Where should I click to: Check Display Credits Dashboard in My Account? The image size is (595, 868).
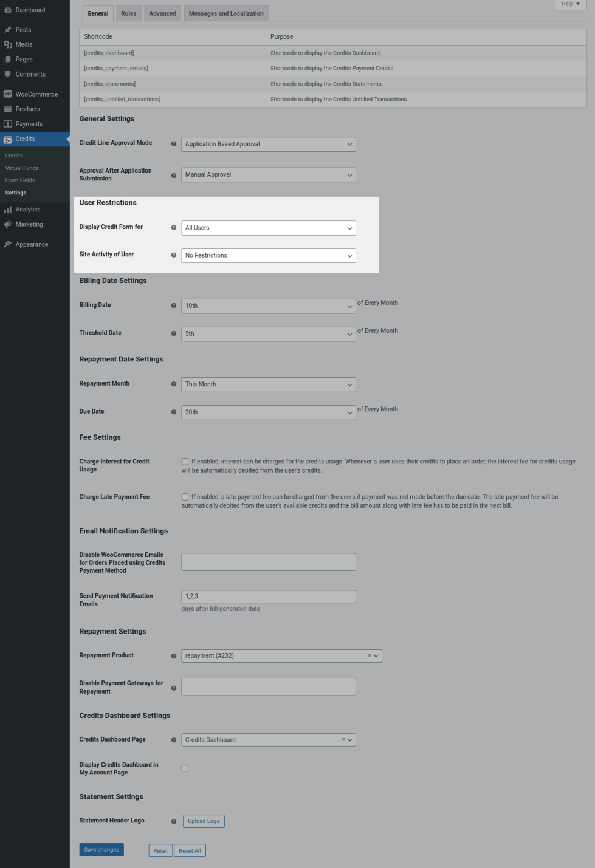pyautogui.click(x=185, y=768)
